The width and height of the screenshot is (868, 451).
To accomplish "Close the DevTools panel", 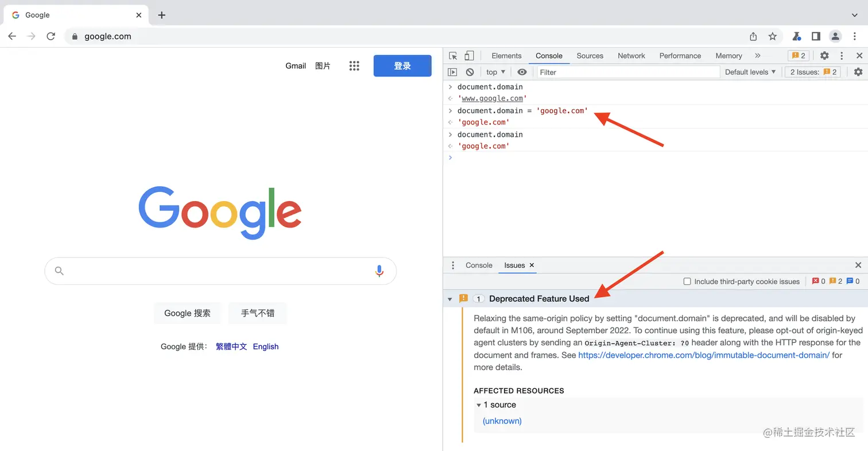I will pyautogui.click(x=859, y=56).
